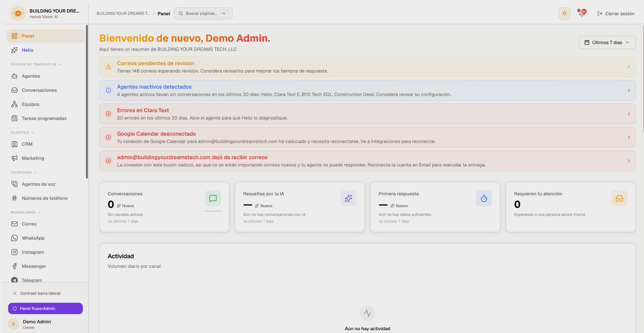Click the Correo envelope icon
The height and width of the screenshot is (333, 644).
pyautogui.click(x=14, y=224)
